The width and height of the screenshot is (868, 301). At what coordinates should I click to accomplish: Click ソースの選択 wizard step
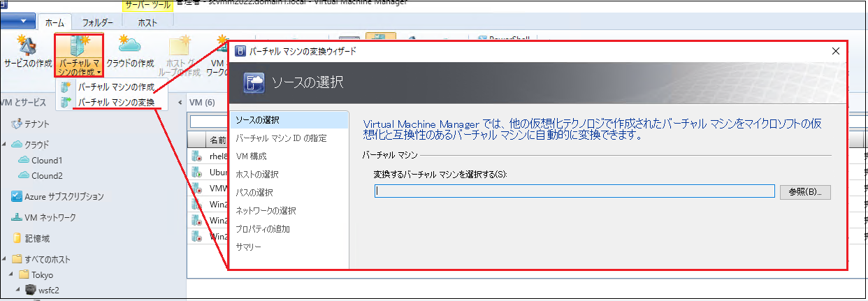289,120
